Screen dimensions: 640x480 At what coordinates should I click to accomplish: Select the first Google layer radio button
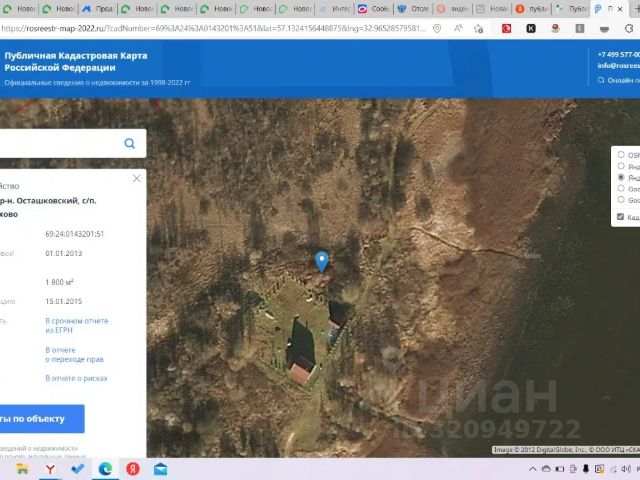(x=621, y=189)
